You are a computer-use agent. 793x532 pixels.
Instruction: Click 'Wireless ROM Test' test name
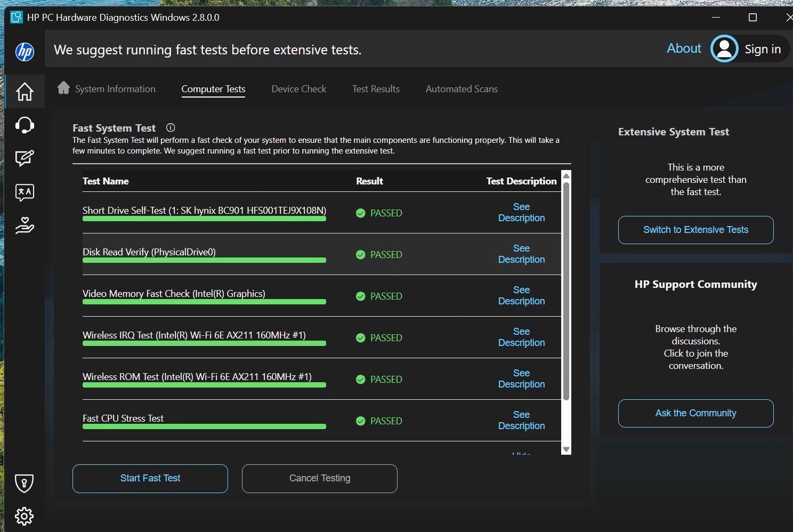(x=197, y=377)
